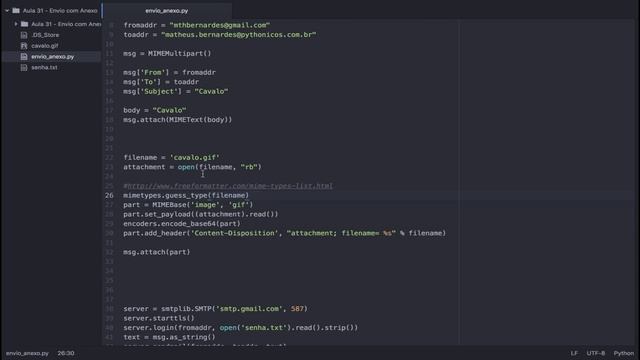Click line number 26 in the gutter
Image resolution: width=640 pixels, height=360 pixels.
pyautogui.click(x=109, y=196)
